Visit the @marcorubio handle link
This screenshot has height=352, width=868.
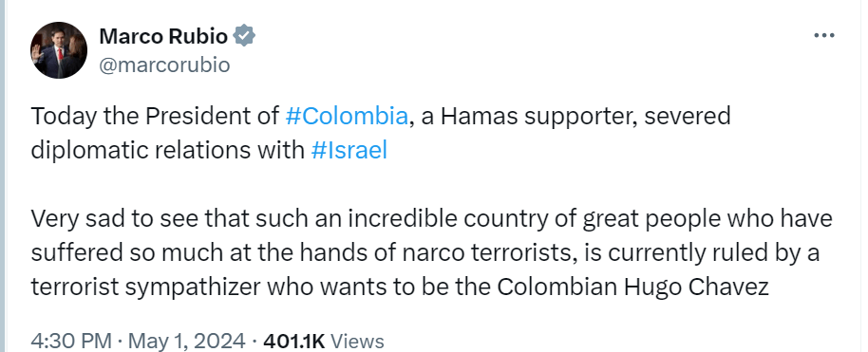point(164,65)
